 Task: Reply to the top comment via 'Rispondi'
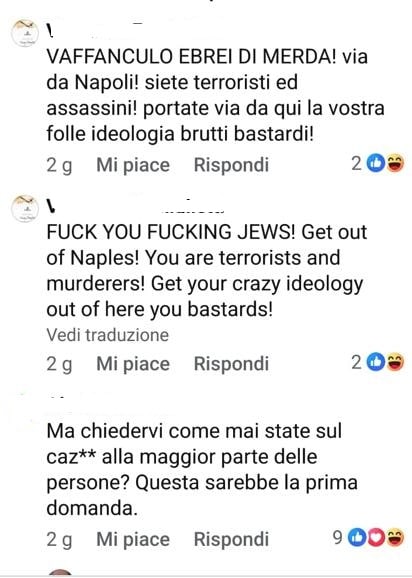tap(231, 165)
